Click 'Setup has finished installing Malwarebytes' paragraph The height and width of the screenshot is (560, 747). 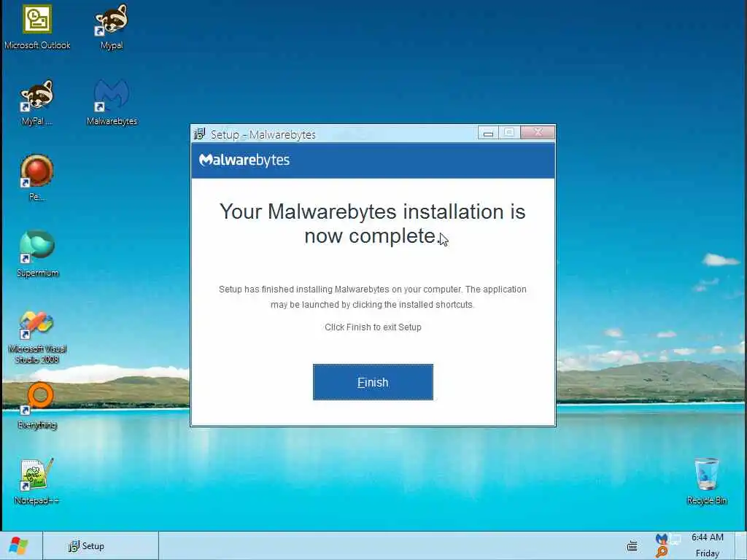(373, 297)
